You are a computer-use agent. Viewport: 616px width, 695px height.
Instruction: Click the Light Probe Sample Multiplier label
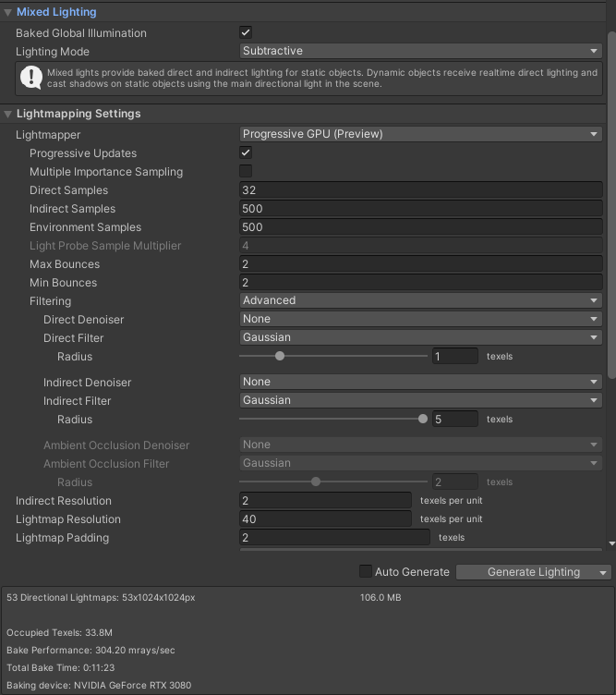(105, 246)
